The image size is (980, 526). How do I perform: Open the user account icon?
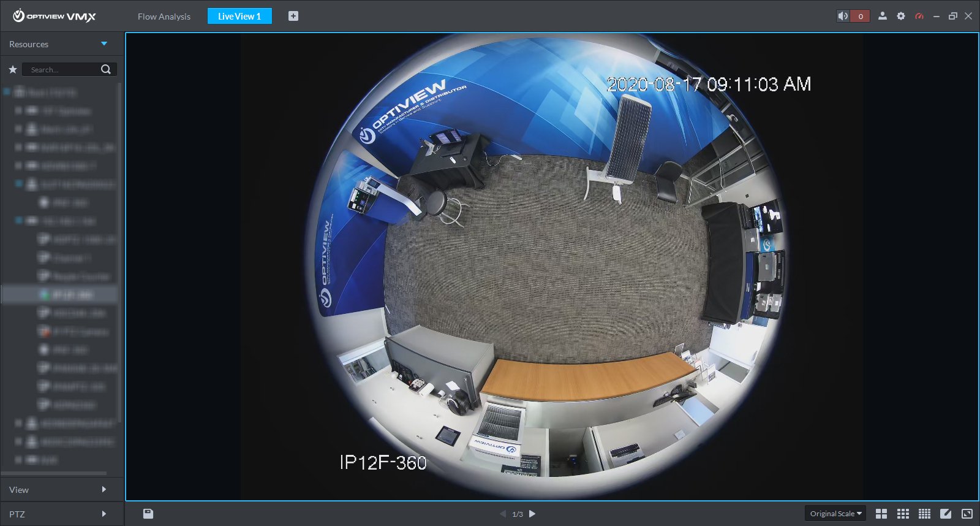tap(882, 16)
